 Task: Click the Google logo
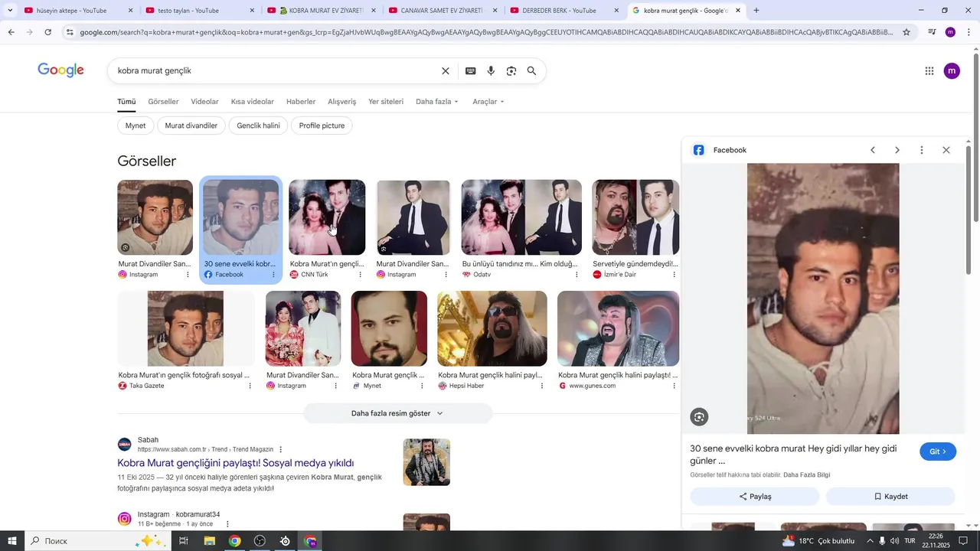coord(60,70)
